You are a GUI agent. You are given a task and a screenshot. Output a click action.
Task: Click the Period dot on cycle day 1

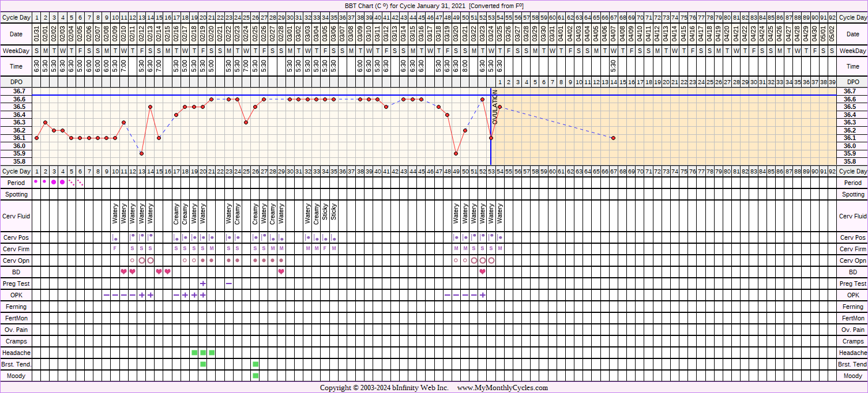pyautogui.click(x=36, y=182)
